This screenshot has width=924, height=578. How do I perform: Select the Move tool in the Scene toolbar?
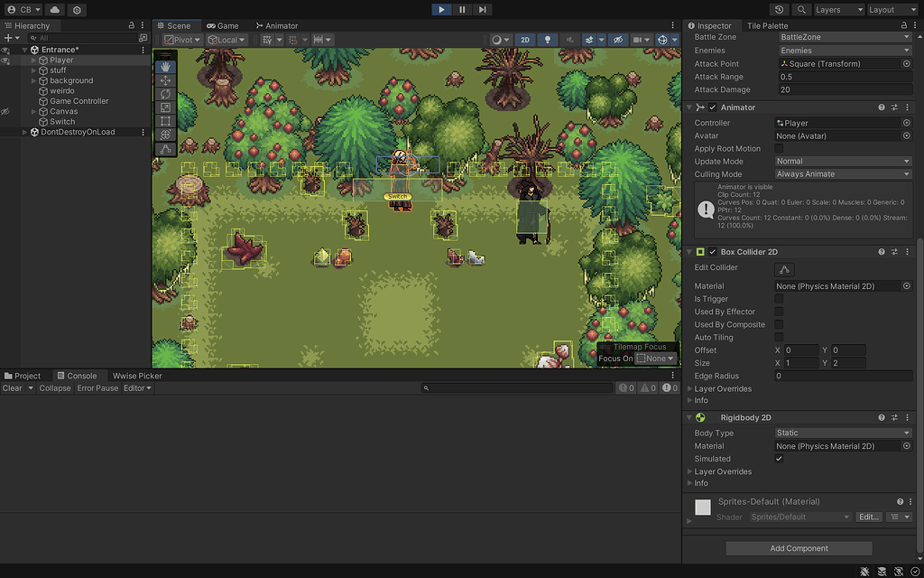tap(166, 79)
